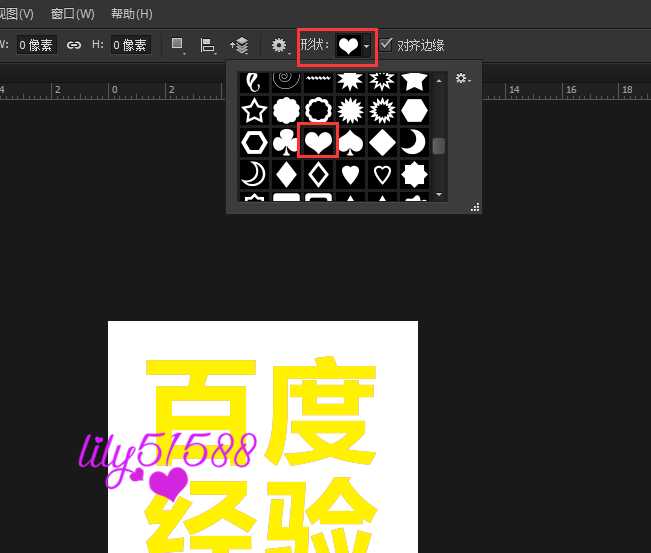This screenshot has height=553, width=651.
Task: Choose the spade card suit shape
Action: 350,142
